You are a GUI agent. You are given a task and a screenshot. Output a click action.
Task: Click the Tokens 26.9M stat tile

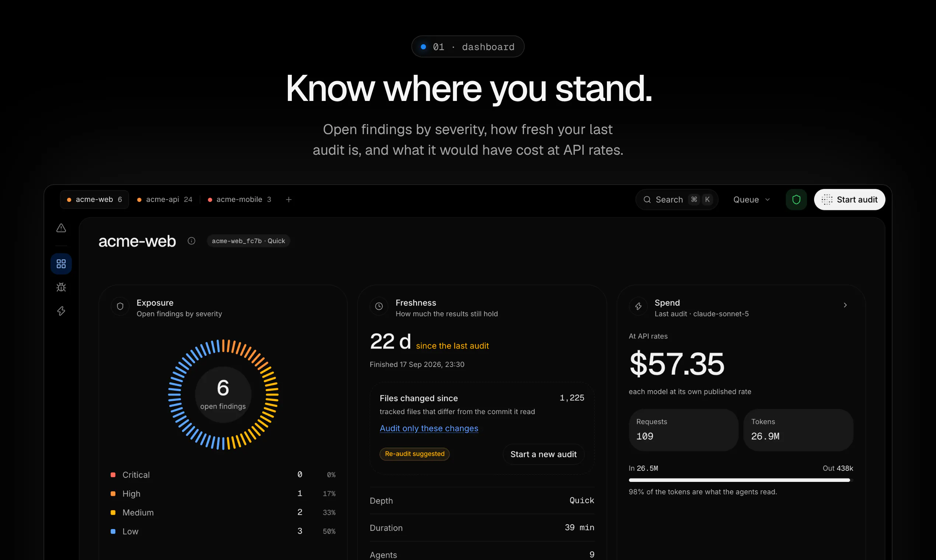(x=798, y=430)
